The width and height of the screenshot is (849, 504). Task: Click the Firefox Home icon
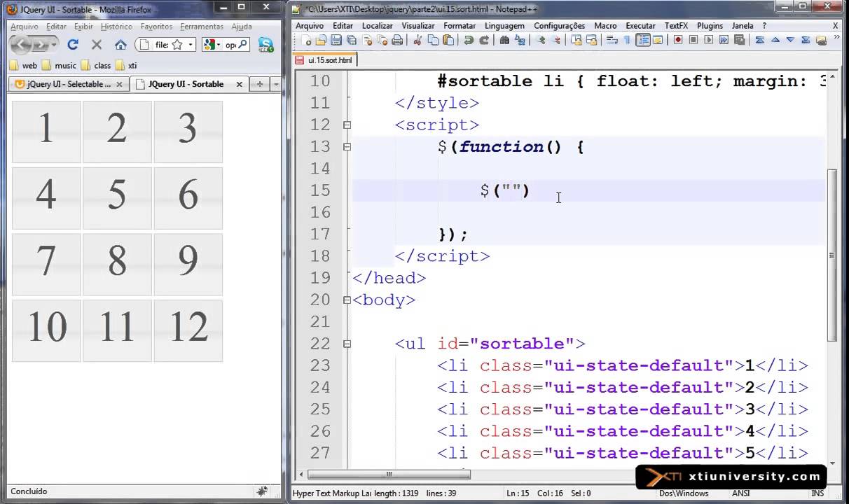[120, 44]
